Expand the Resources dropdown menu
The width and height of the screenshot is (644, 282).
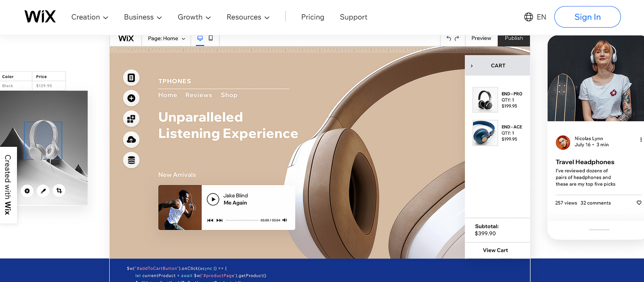[248, 17]
